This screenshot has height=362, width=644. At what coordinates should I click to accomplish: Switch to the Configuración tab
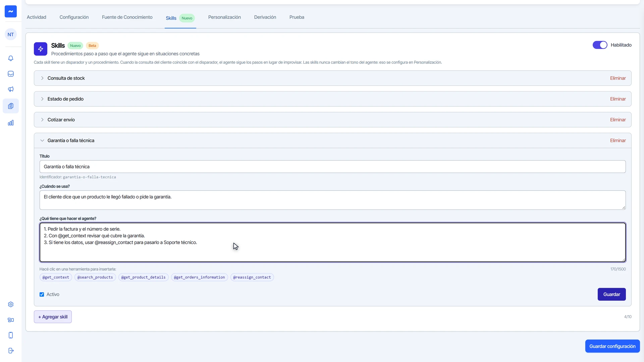74,17
